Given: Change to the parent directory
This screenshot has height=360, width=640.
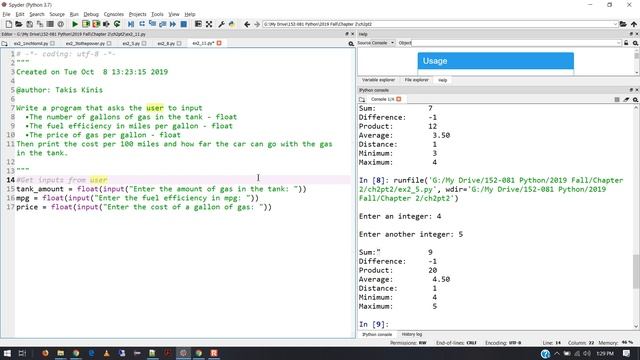Looking at the screenshot, I should point(633,24).
